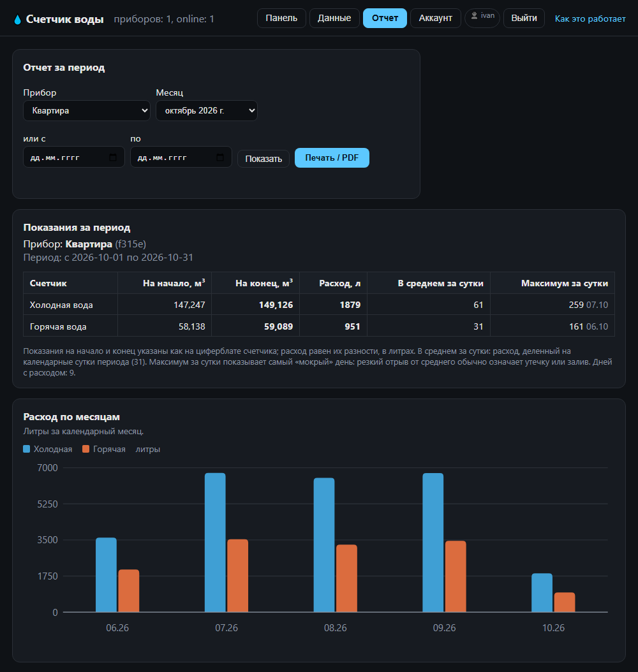638x672 pixels.
Task: Click the Печать / PDF button
Action: click(x=332, y=157)
